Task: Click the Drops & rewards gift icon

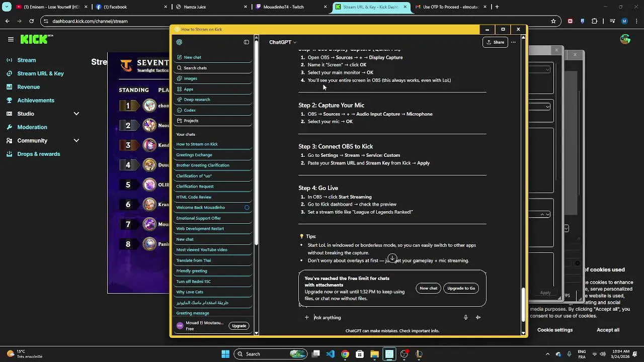Action: [9, 154]
